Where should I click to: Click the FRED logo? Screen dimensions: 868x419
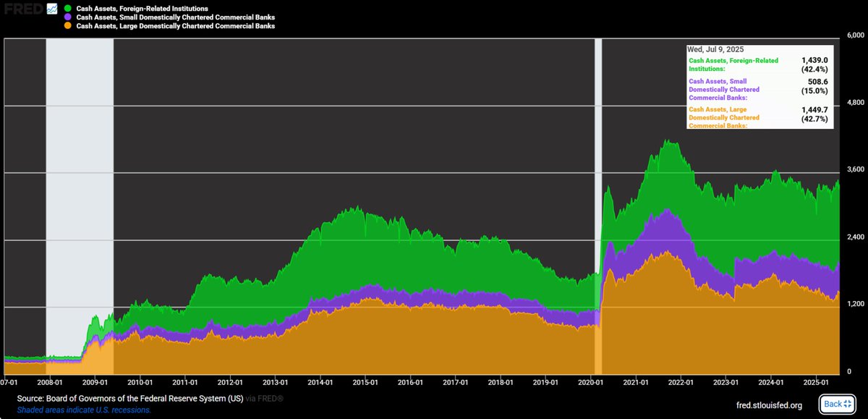22,10
